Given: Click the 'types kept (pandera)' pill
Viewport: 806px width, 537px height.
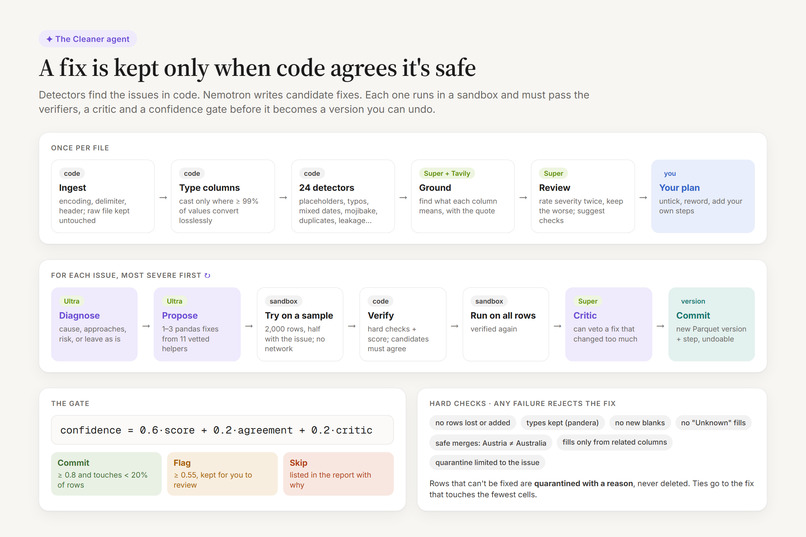Looking at the screenshot, I should 562,423.
